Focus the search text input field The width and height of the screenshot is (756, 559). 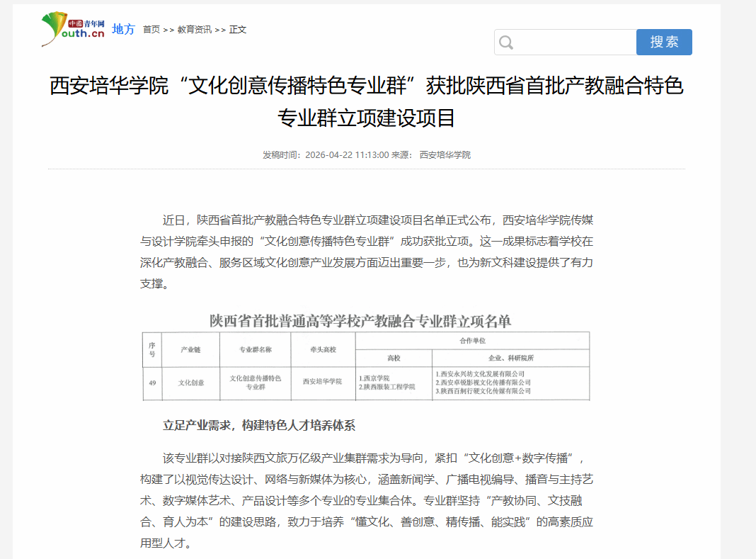click(575, 43)
